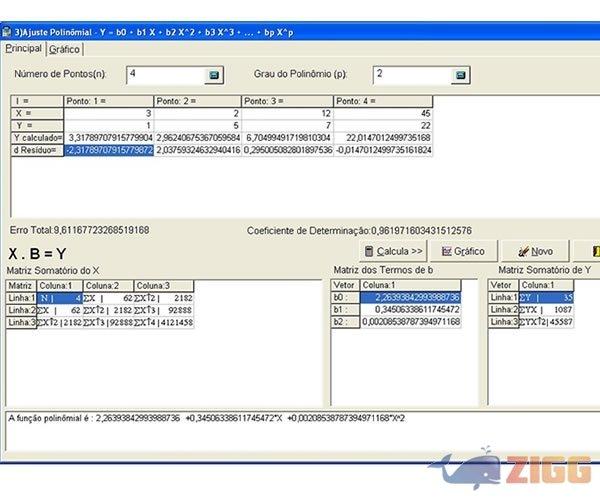600x500 pixels.
Task: Select Y value cell for Ponto 4
Action: (383, 125)
